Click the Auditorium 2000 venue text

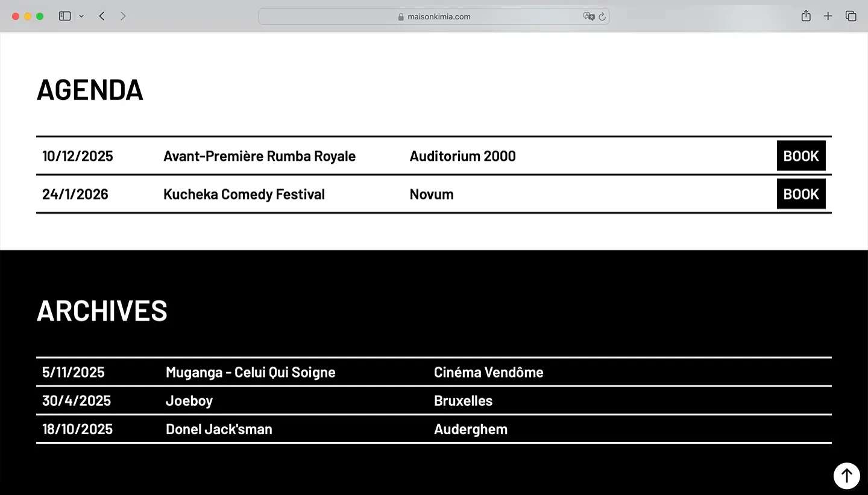[462, 156]
